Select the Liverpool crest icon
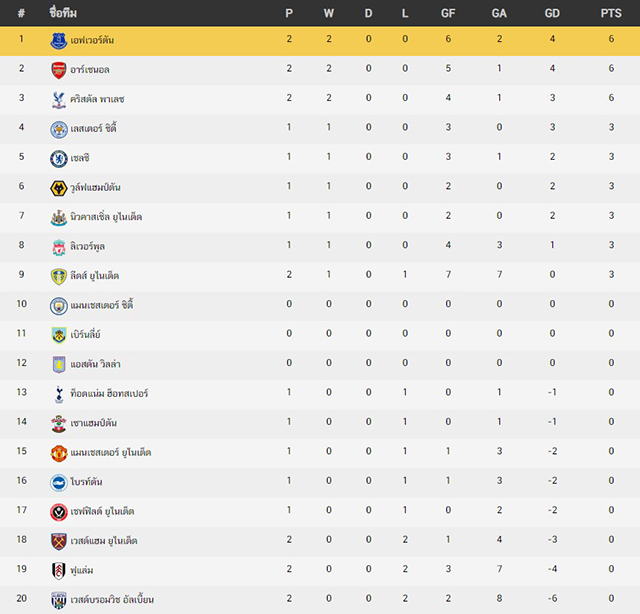The width and height of the screenshot is (640, 614). click(x=58, y=247)
